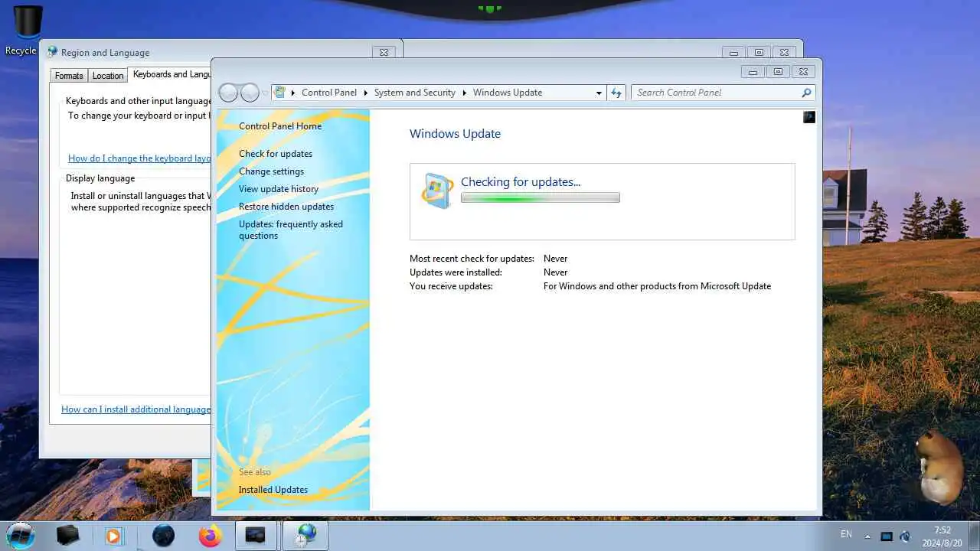Viewport: 980px width, 551px height.
Task: Switch to the Formats tab
Action: 69,76
